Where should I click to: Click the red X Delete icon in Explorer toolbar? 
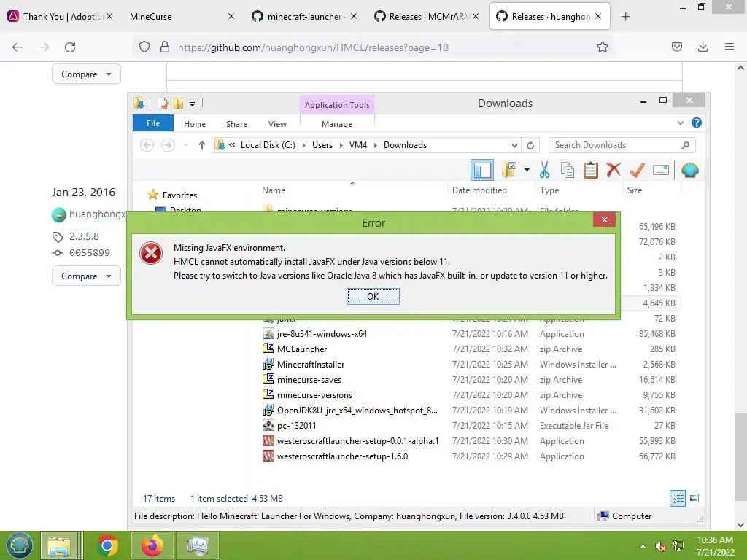coord(614,170)
